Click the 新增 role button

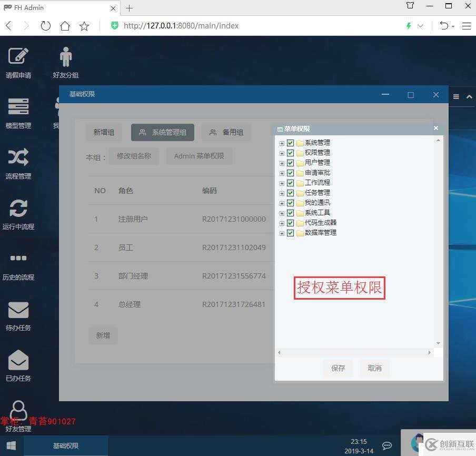(103, 335)
